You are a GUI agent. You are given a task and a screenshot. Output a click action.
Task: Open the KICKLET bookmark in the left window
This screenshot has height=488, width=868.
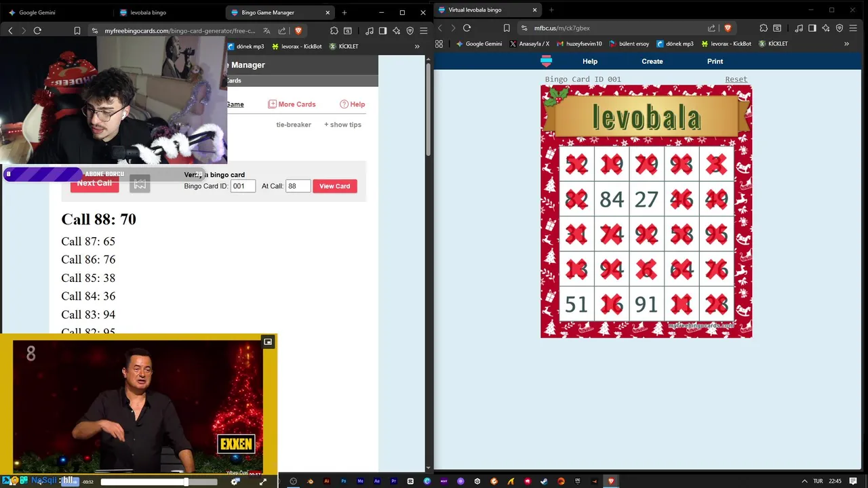point(344,46)
